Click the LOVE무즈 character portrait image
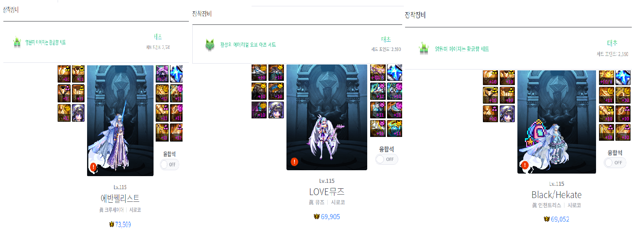644x233 pixels. (x=327, y=118)
